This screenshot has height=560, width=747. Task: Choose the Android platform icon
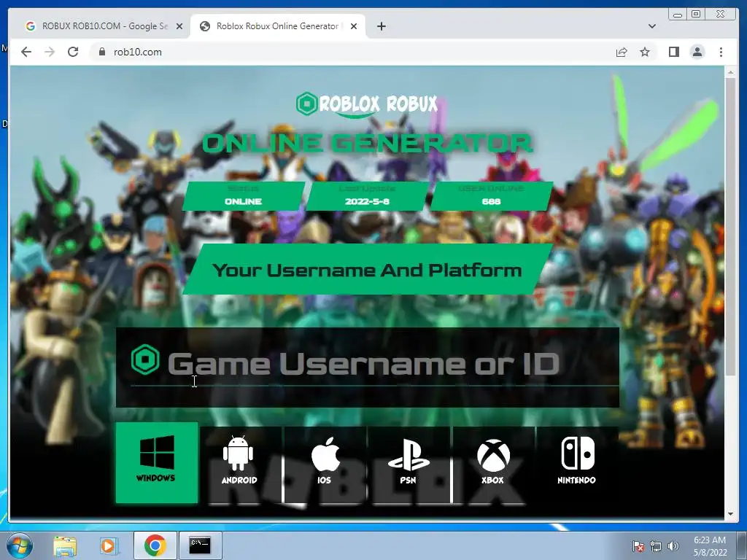coord(239,460)
